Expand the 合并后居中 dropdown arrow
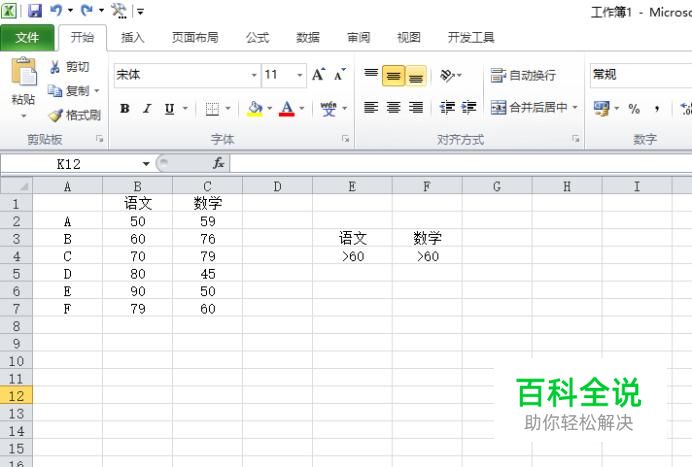The image size is (692, 467). click(x=575, y=107)
